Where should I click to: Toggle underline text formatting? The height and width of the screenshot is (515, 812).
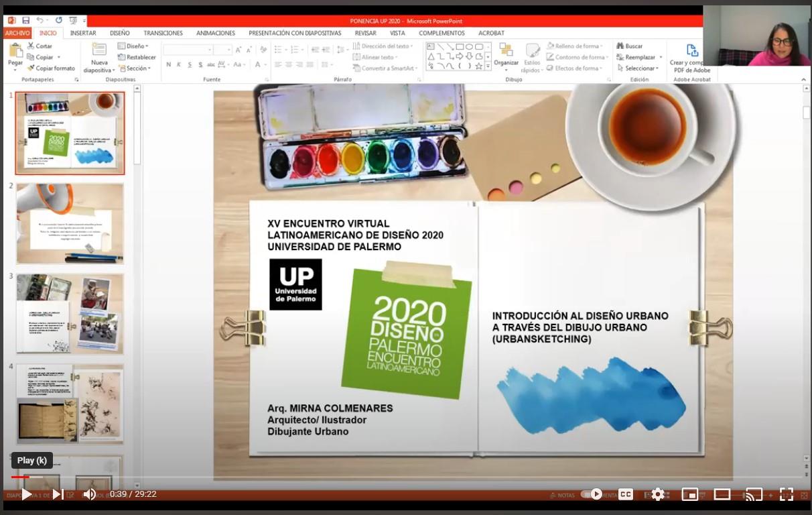pyautogui.click(x=190, y=64)
